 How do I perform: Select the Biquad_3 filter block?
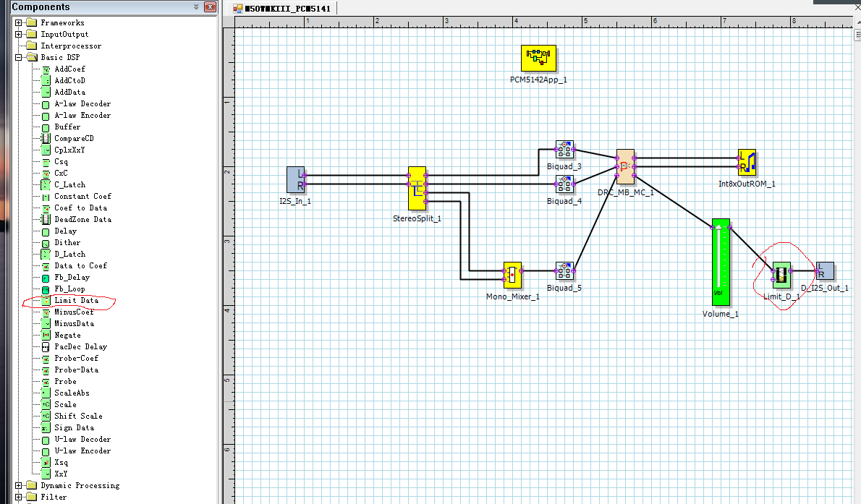564,150
